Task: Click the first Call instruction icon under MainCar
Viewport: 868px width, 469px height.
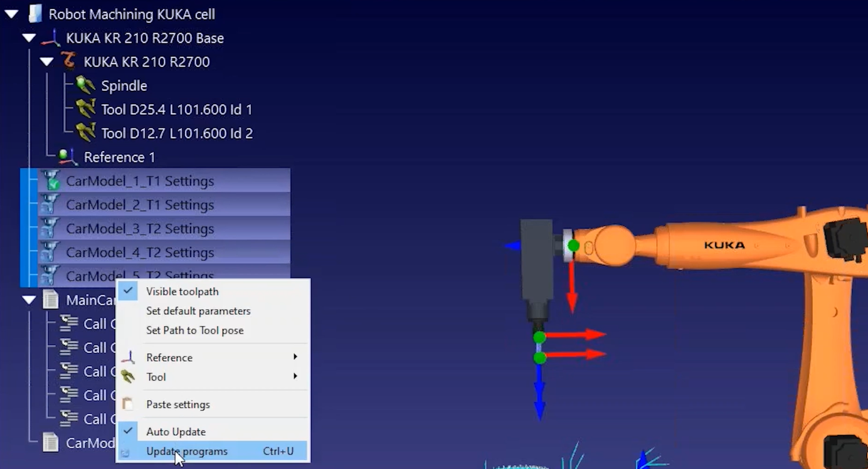Action: [x=70, y=324]
